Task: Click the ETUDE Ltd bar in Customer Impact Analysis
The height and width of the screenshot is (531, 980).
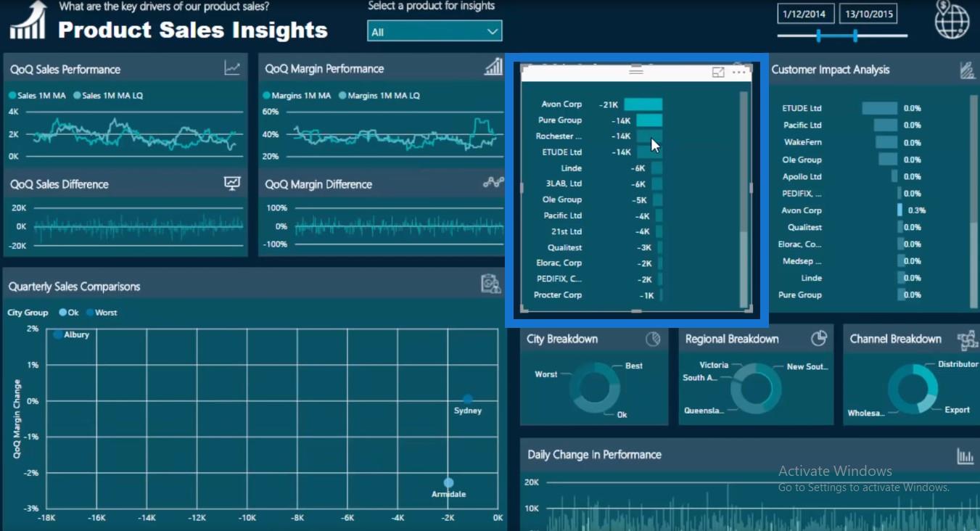Action: click(879, 108)
